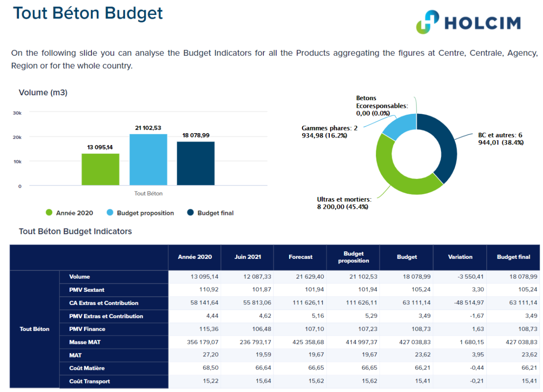Select the CA Extras et Contribution row header
This screenshot has height=392, width=543.
(114, 303)
